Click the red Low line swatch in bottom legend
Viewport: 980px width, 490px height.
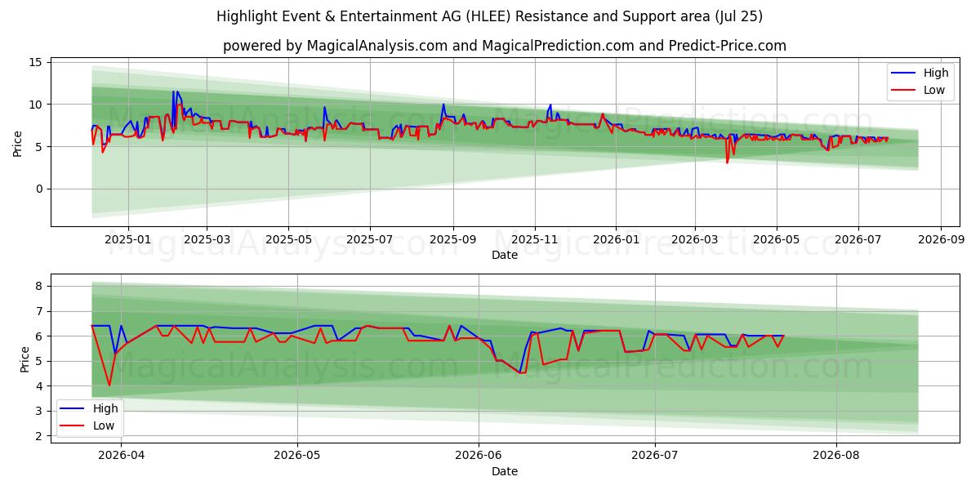(x=73, y=425)
